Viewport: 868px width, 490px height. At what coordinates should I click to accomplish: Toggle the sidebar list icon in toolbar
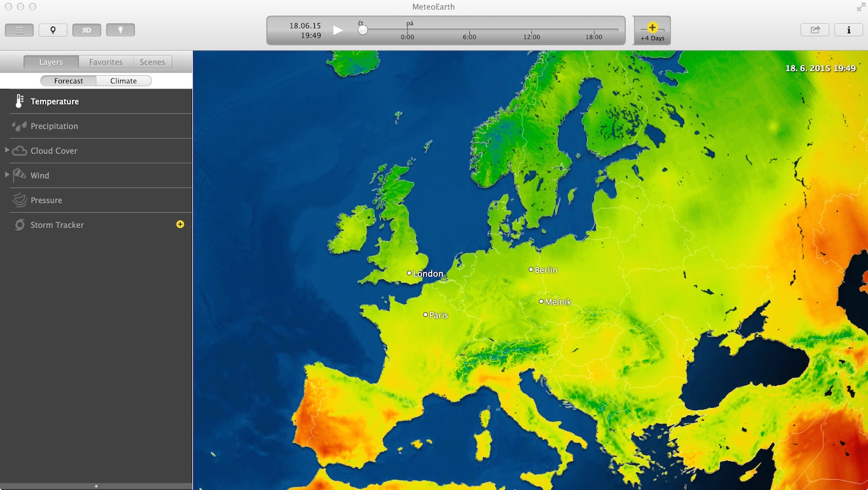click(19, 30)
